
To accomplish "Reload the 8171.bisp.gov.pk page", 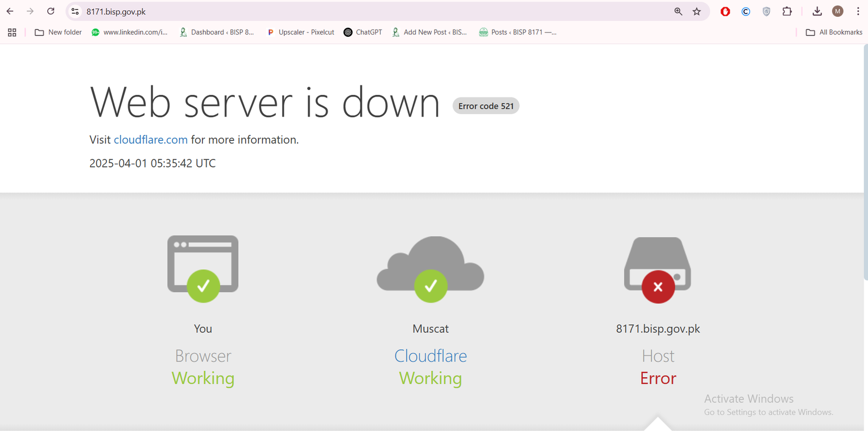I will 50,11.
